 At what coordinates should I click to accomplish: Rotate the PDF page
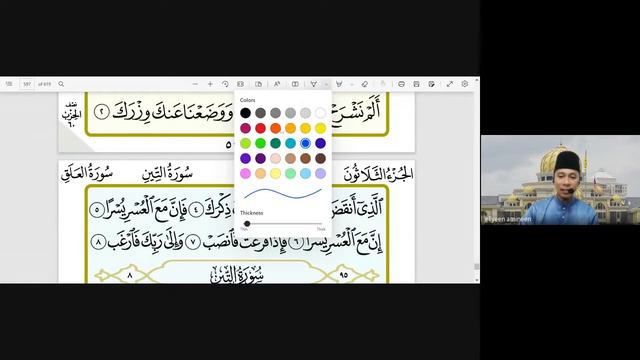[225, 84]
